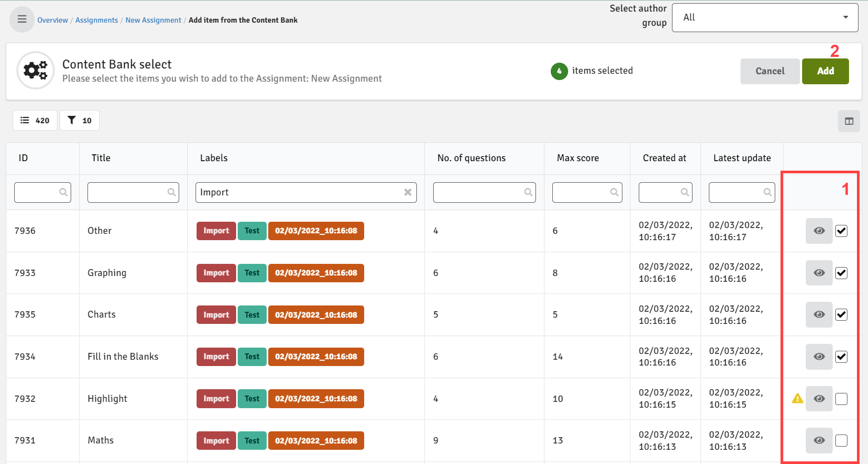Select the Maths item checkbox

point(842,440)
